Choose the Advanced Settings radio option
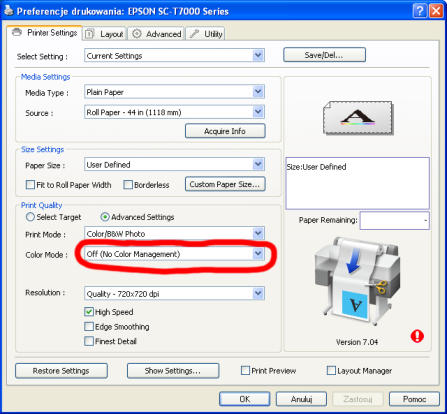 (x=105, y=217)
